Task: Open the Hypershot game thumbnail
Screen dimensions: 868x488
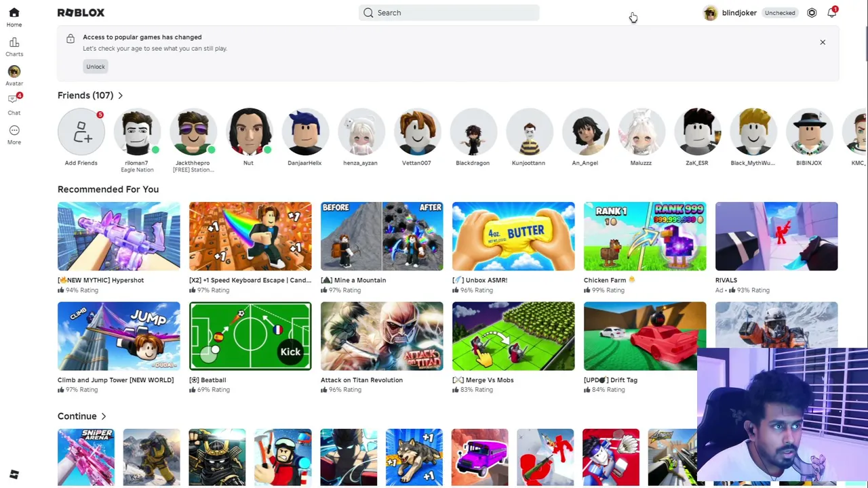Action: point(119,236)
